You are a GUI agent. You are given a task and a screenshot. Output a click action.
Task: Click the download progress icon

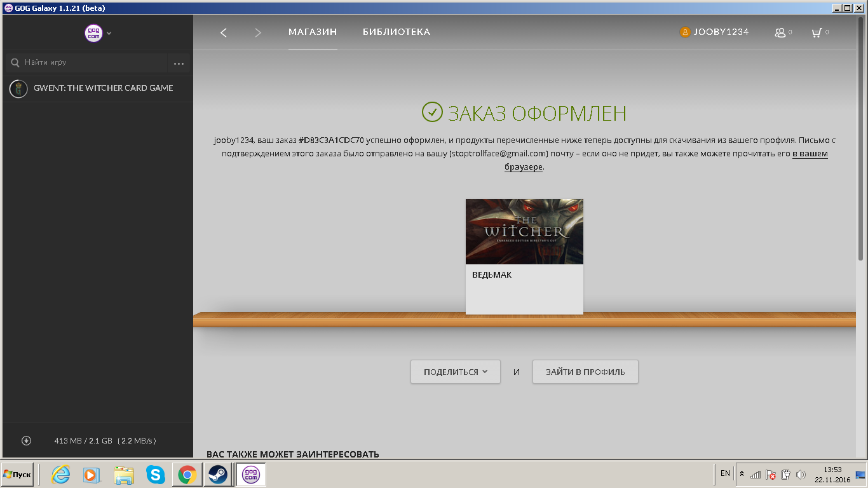[26, 440]
